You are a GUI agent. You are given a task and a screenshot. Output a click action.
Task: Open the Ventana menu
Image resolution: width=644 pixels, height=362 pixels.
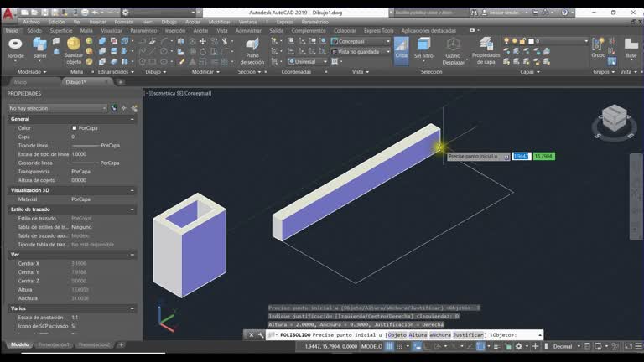[247, 22]
